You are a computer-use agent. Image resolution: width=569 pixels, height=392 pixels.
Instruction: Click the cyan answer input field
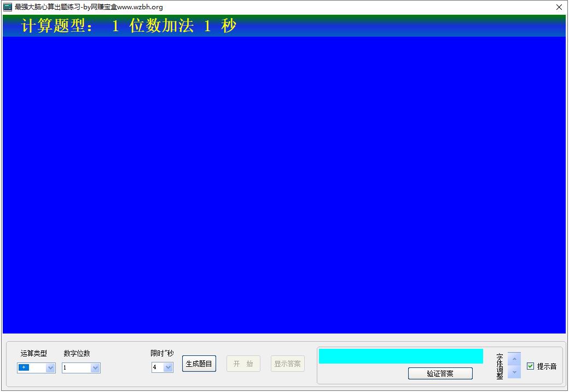400,356
